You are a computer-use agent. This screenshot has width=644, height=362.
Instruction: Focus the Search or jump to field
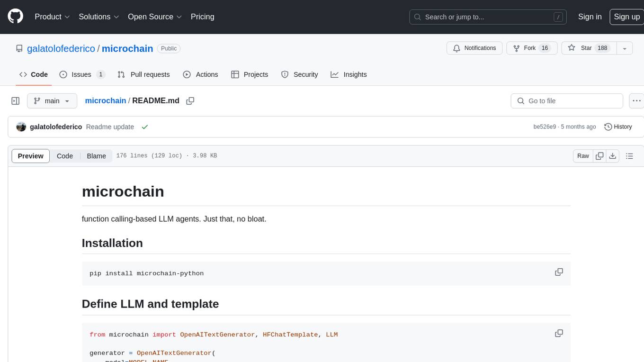coord(489,17)
